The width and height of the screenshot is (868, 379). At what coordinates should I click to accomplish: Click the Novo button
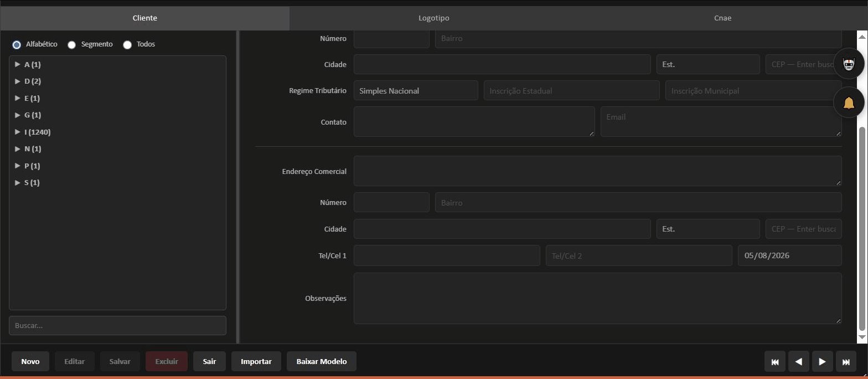tap(30, 361)
